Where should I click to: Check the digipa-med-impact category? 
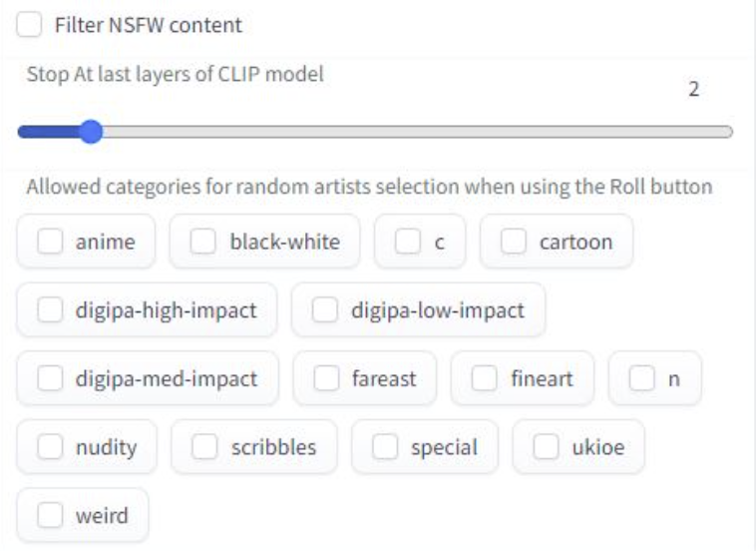coord(50,379)
